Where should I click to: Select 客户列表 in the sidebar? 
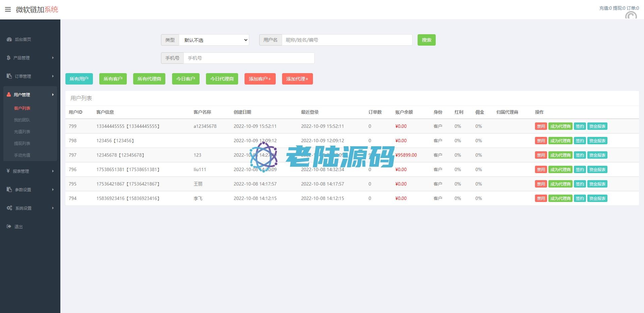pos(22,108)
